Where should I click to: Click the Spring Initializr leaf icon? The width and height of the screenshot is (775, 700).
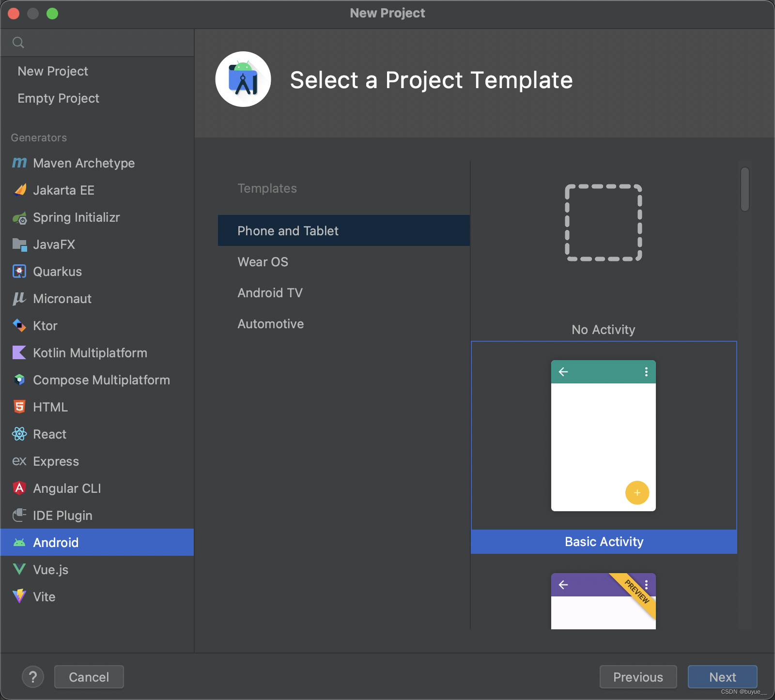pyautogui.click(x=20, y=218)
